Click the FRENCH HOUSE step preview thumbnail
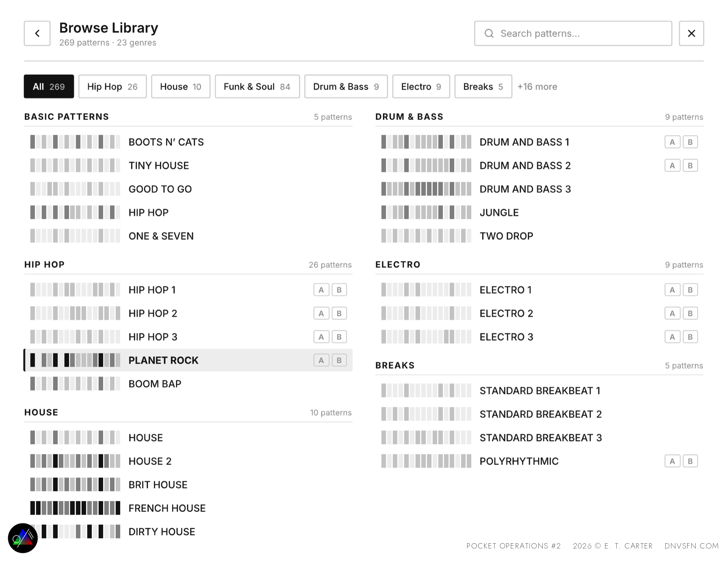 [x=75, y=508]
